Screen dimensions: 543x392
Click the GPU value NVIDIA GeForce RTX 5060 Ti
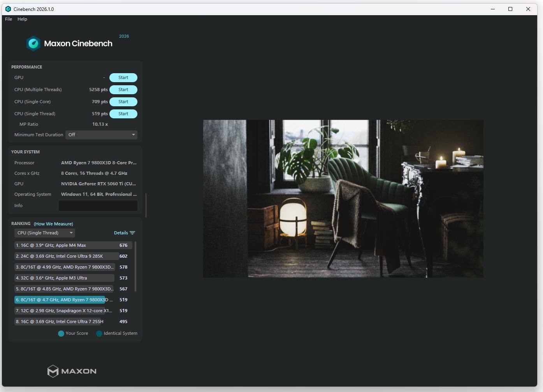tap(98, 184)
